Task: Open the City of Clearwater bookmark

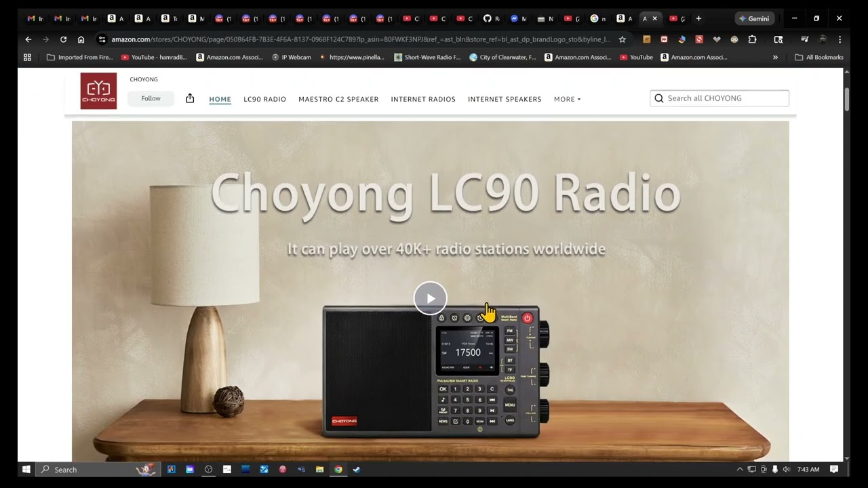Action: click(x=502, y=58)
